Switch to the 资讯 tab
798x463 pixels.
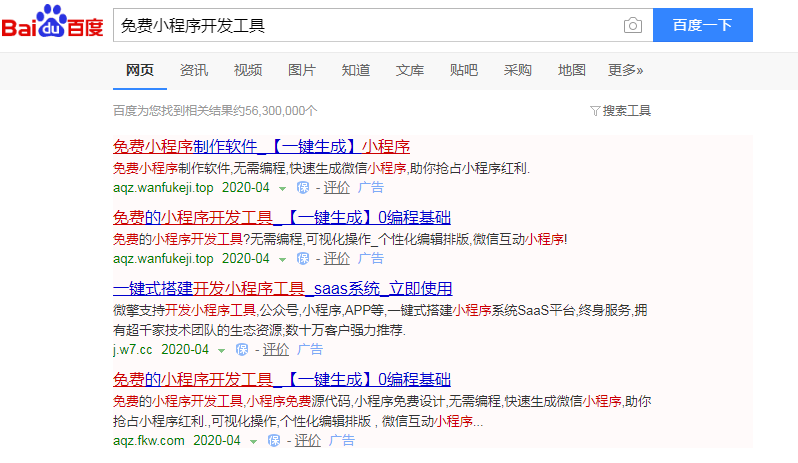[x=194, y=70]
